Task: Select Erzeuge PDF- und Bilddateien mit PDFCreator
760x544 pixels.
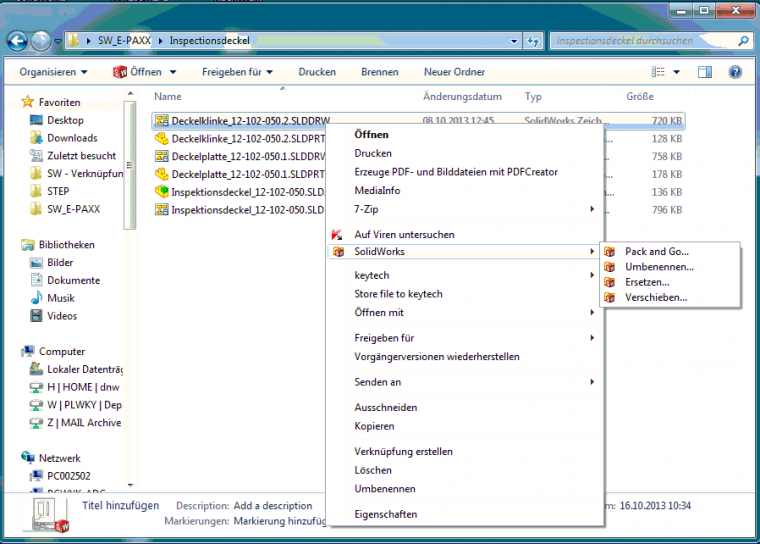Action: [x=456, y=172]
